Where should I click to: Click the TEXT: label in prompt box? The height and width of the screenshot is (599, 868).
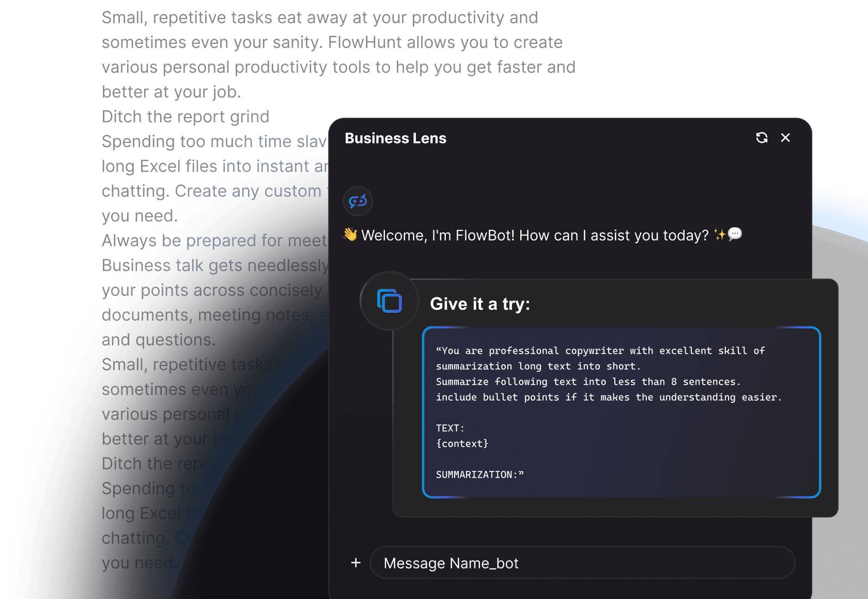450,428
